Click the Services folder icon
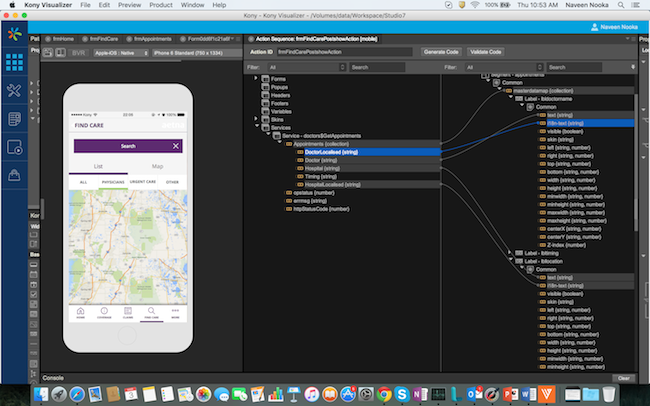Image resolution: width=650 pixels, height=406 pixels. tap(266, 128)
